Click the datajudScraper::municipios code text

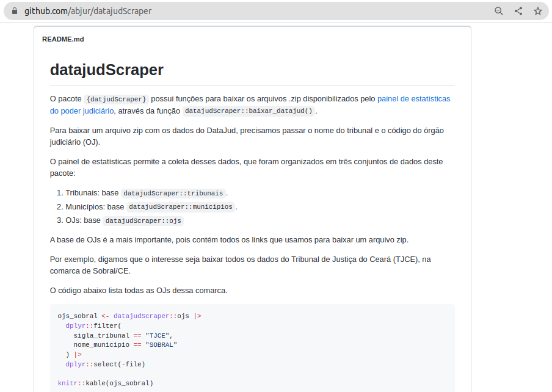pyautogui.click(x=180, y=207)
